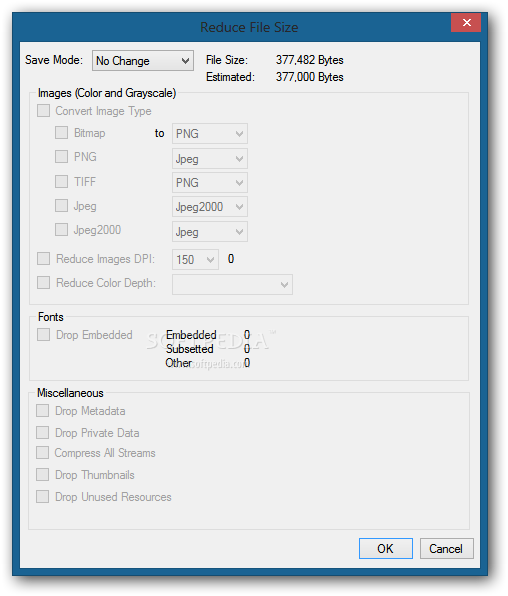
Task: Click the 377,000 Bytes estimated value
Action: tap(310, 77)
